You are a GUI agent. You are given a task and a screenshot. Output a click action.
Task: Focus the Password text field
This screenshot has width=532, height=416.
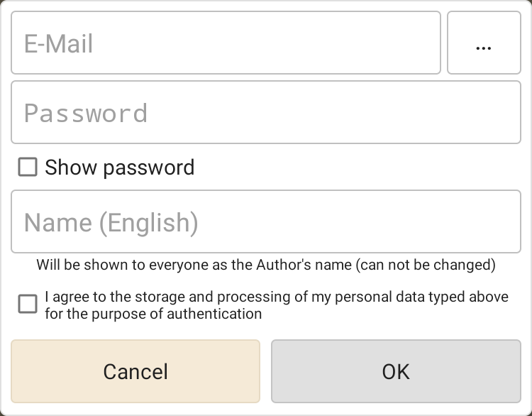266,113
